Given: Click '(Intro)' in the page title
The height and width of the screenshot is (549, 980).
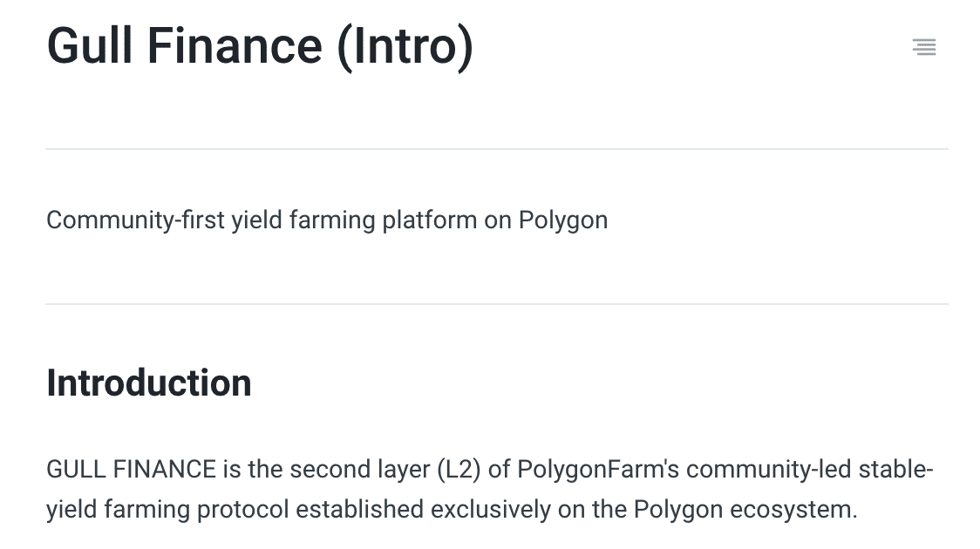Looking at the screenshot, I should click(x=405, y=48).
